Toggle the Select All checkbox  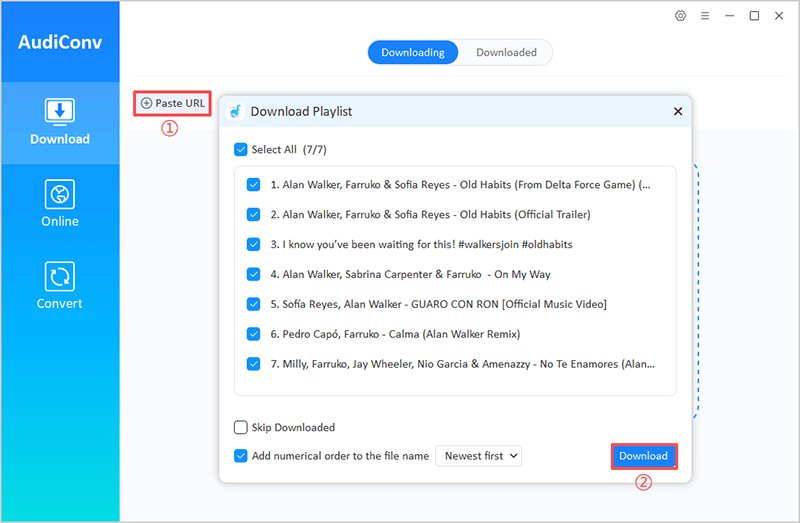click(x=240, y=150)
